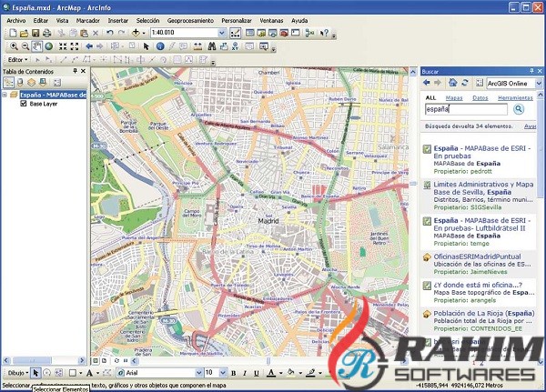
Task: Open the Arial font dropdown
Action: click(x=198, y=373)
